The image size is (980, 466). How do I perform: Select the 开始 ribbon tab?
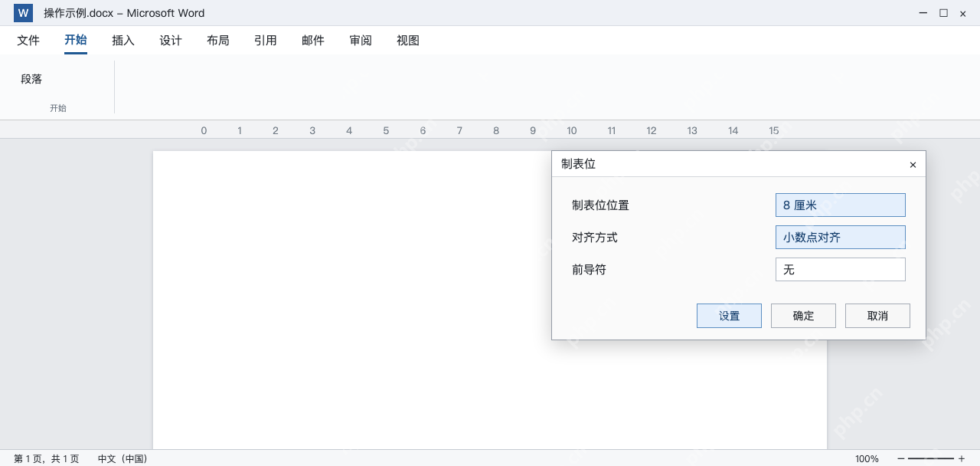coord(76,41)
